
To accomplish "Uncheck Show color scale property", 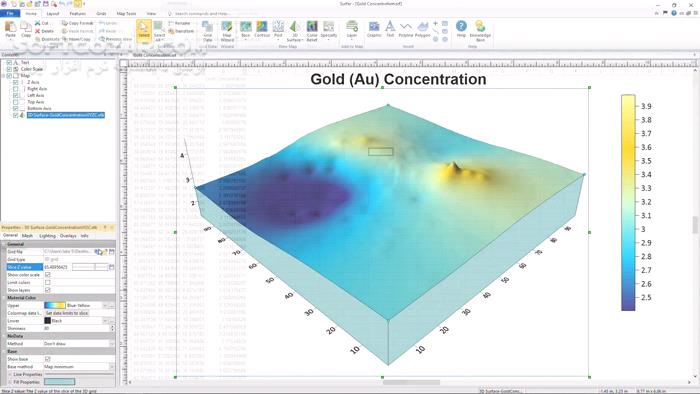I will tap(48, 275).
